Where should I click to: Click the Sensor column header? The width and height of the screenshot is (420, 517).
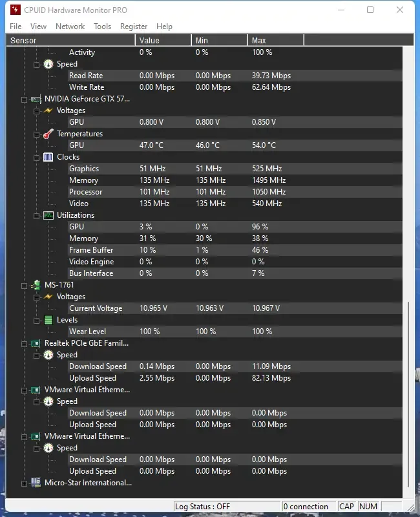click(x=70, y=40)
